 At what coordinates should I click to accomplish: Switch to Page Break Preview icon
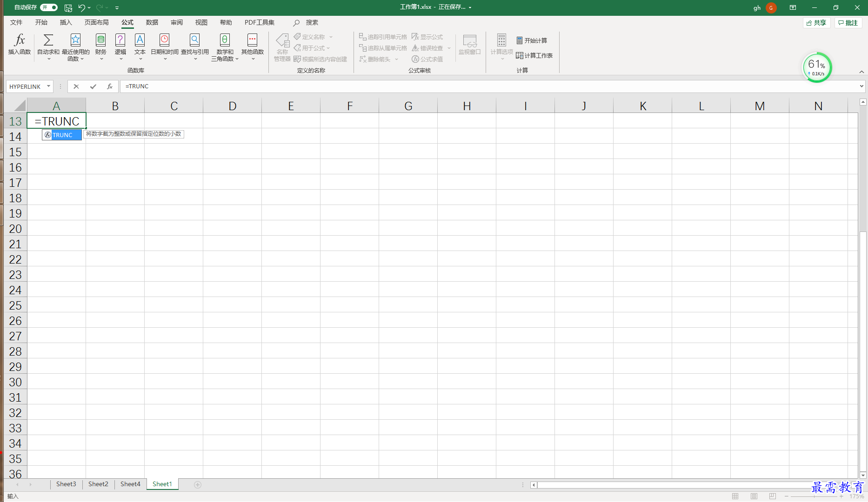click(773, 496)
